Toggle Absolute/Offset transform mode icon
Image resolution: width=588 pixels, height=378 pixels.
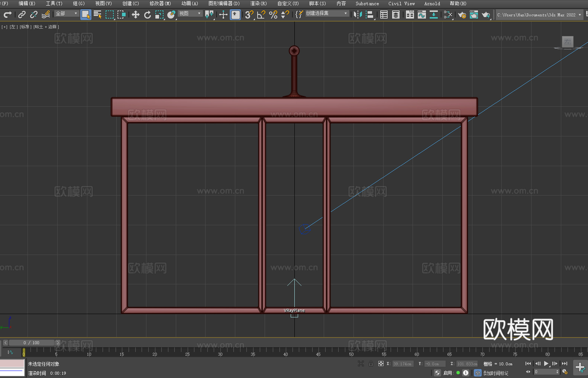click(x=381, y=364)
